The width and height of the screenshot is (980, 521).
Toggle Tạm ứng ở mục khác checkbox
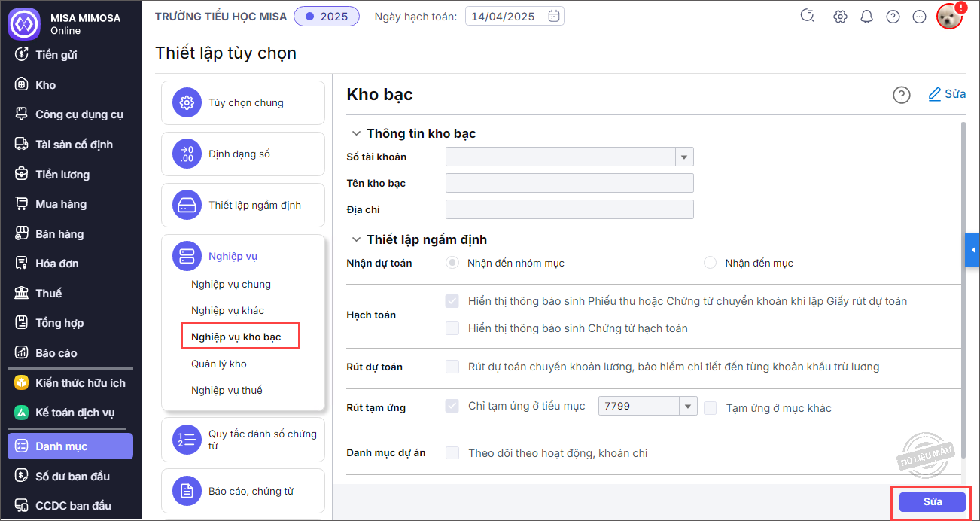711,407
